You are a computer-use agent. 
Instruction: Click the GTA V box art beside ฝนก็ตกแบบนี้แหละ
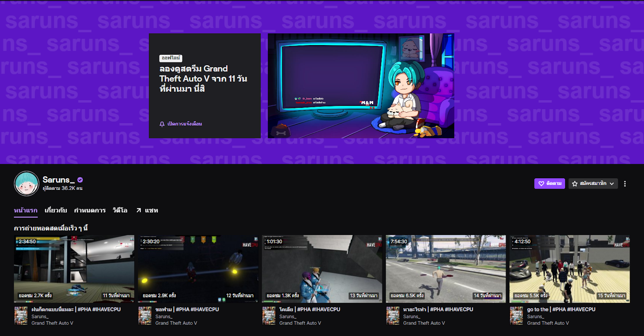point(21,316)
